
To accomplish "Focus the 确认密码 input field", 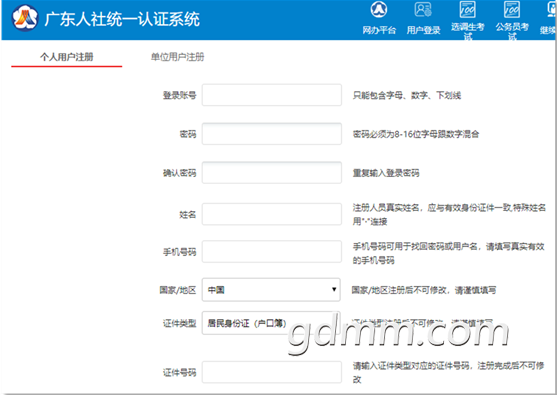I will coord(272,173).
